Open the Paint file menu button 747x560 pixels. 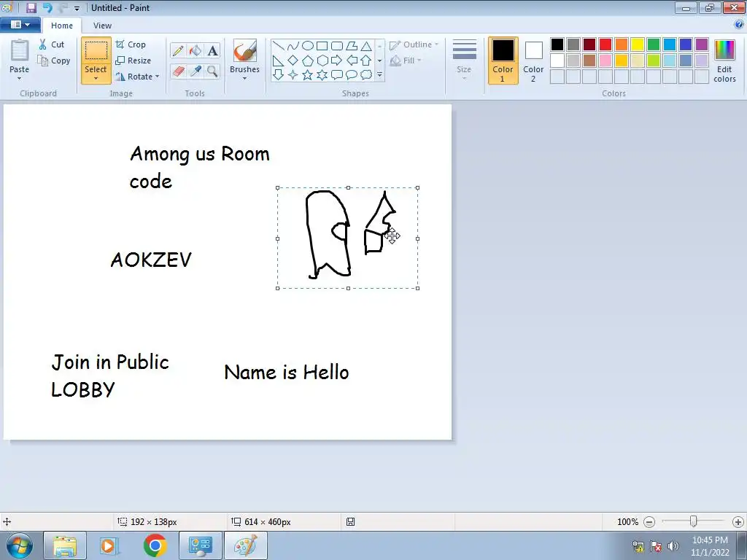click(x=20, y=25)
